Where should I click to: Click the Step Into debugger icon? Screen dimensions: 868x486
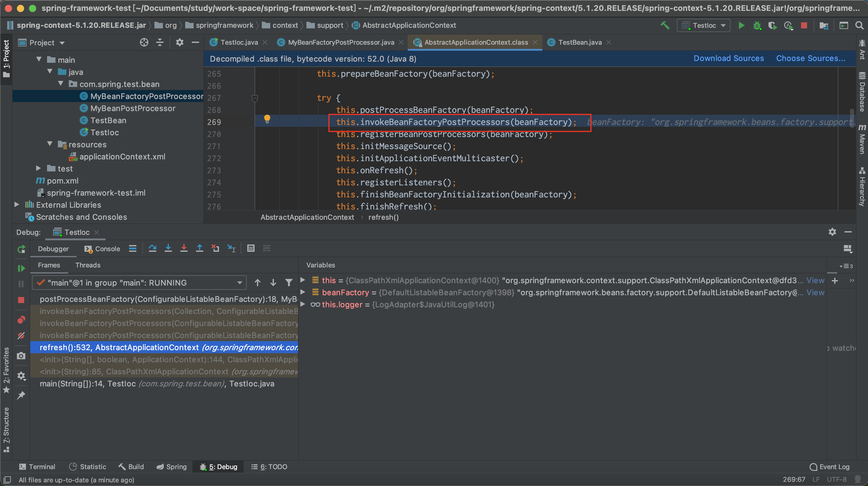pos(168,248)
